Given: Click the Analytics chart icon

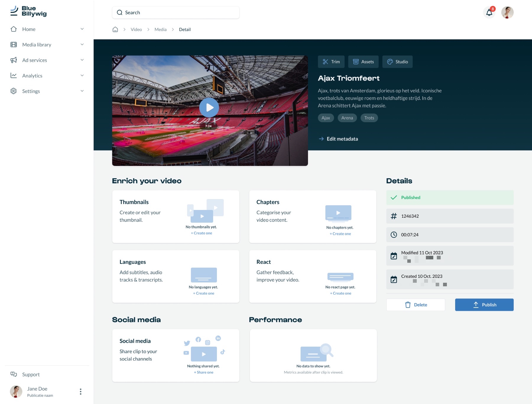Looking at the screenshot, I should 14,75.
